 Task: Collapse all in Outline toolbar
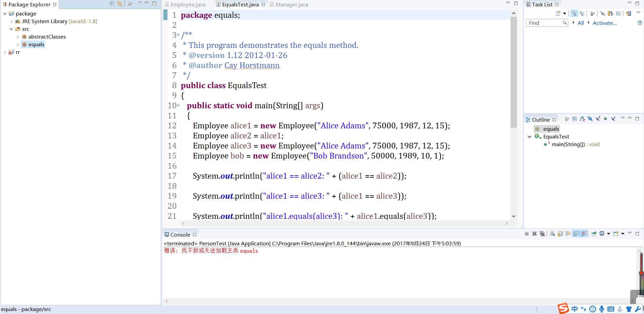tap(575, 119)
